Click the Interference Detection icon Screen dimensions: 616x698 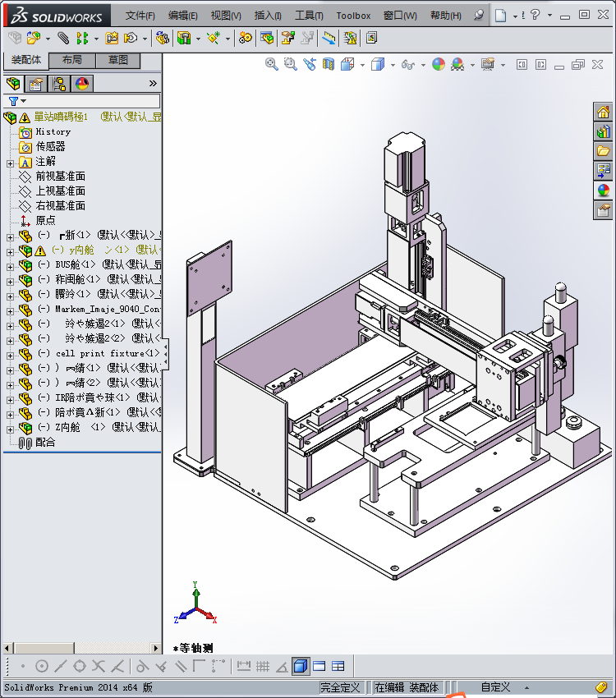pos(329,39)
